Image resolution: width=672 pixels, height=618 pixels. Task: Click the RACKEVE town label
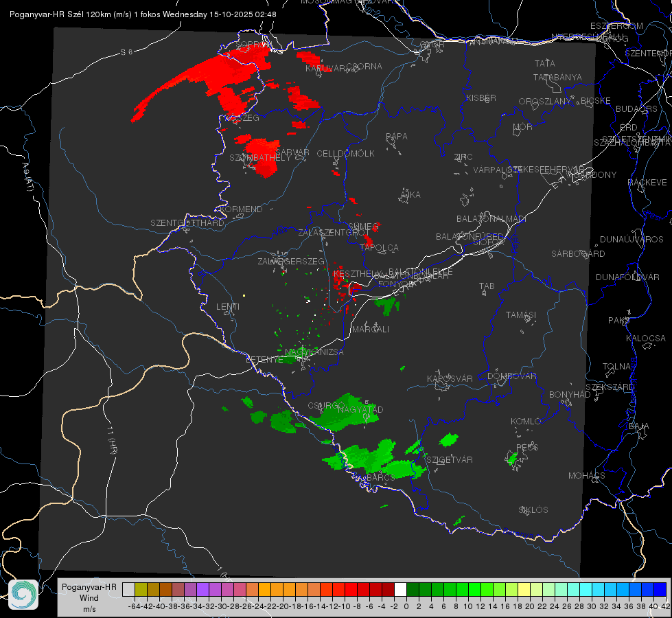click(647, 183)
